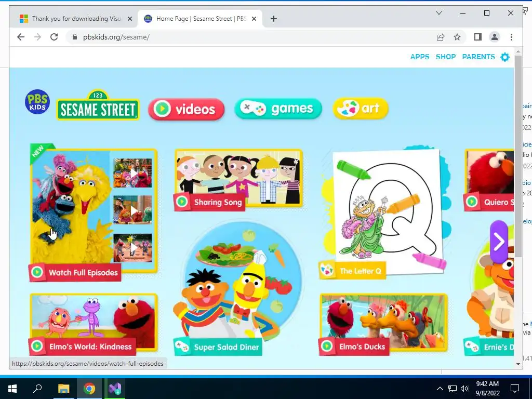Open the art section button
Image resolution: width=532 pixels, height=399 pixels.
pos(361,108)
